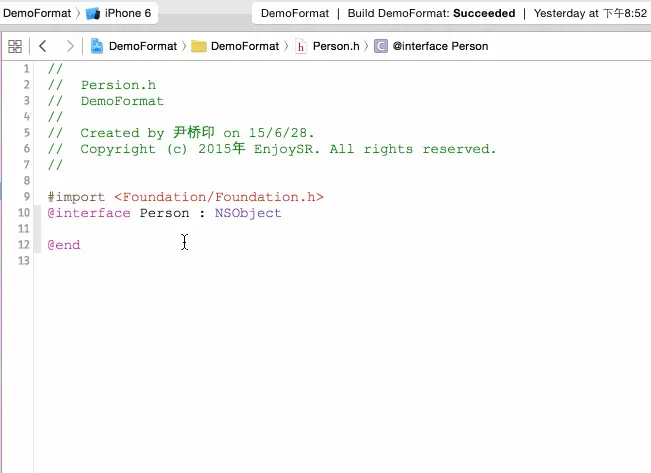Screen dimensions: 651x473
Task: Click the Person.h header file icon
Action: 301,47
